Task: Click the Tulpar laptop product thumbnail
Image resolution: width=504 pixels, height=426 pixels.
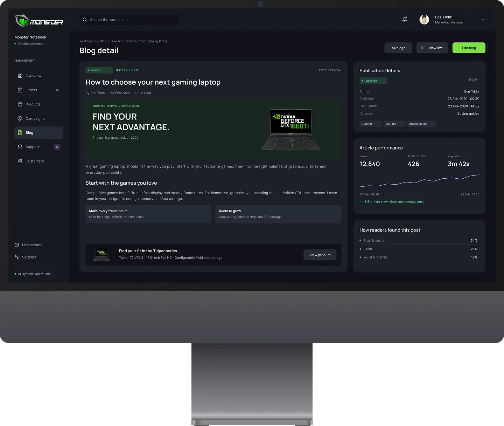Action: (x=101, y=255)
